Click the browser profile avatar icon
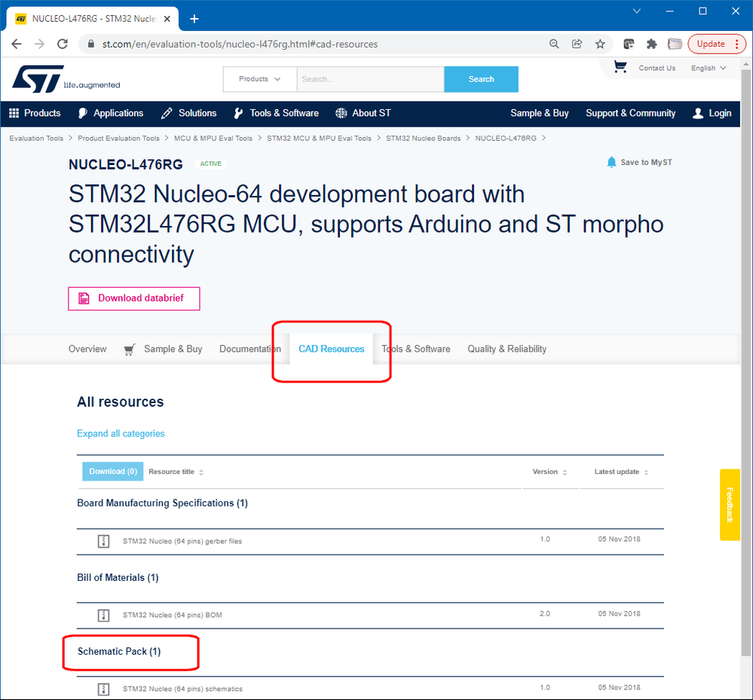Screen dimensions: 753x700 [x=675, y=44]
